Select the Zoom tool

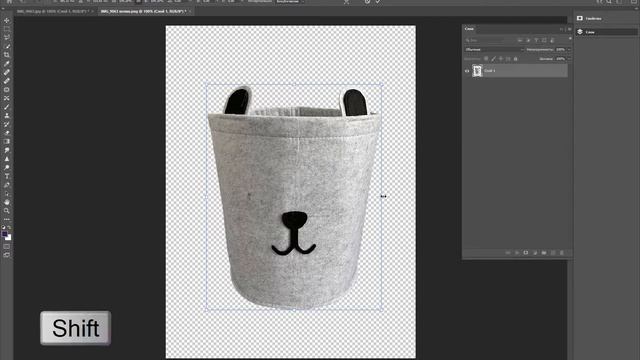pyautogui.click(x=7, y=211)
